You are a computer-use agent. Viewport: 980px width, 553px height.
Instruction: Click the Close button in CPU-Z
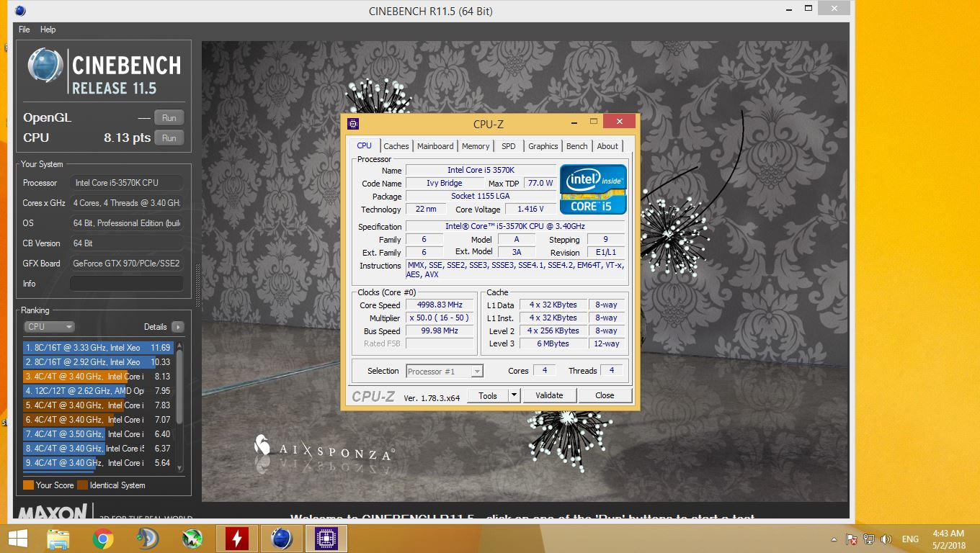pyautogui.click(x=605, y=395)
